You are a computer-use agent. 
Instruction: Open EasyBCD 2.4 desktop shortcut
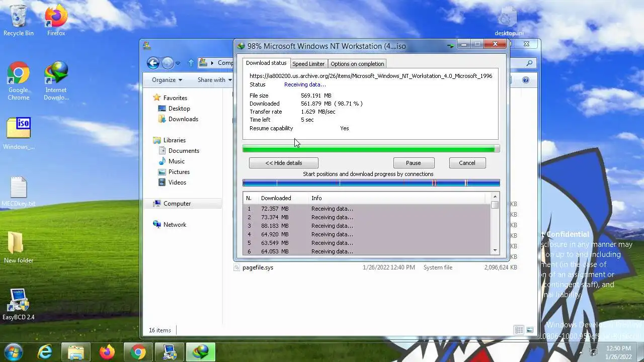[19, 304]
